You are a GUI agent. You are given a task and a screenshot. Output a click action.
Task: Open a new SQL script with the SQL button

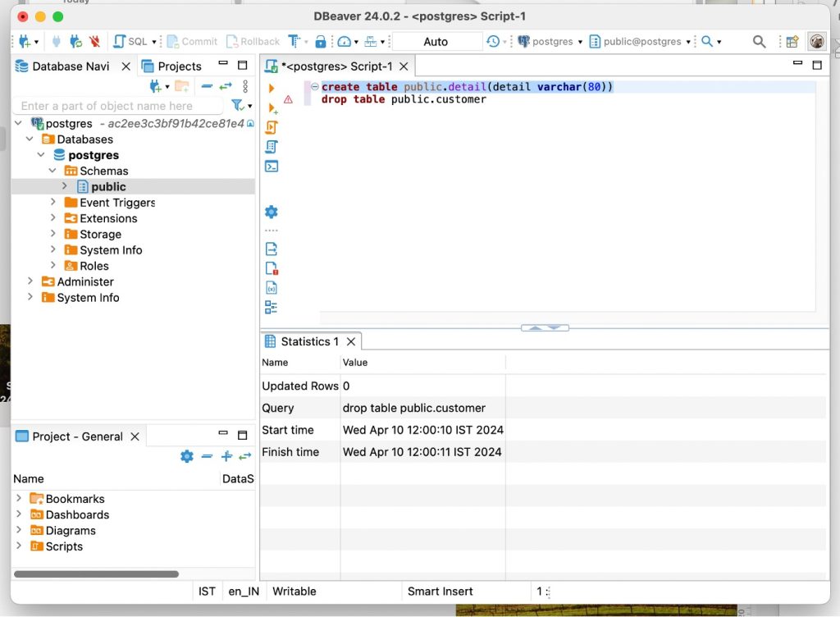coord(130,41)
